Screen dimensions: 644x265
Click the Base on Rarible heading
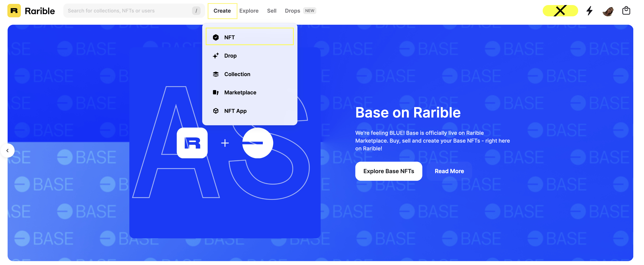tap(408, 113)
